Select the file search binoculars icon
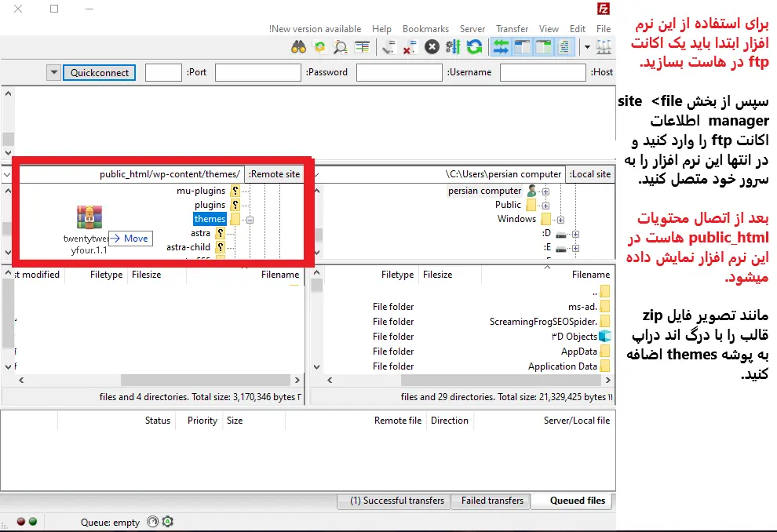 (x=301, y=47)
